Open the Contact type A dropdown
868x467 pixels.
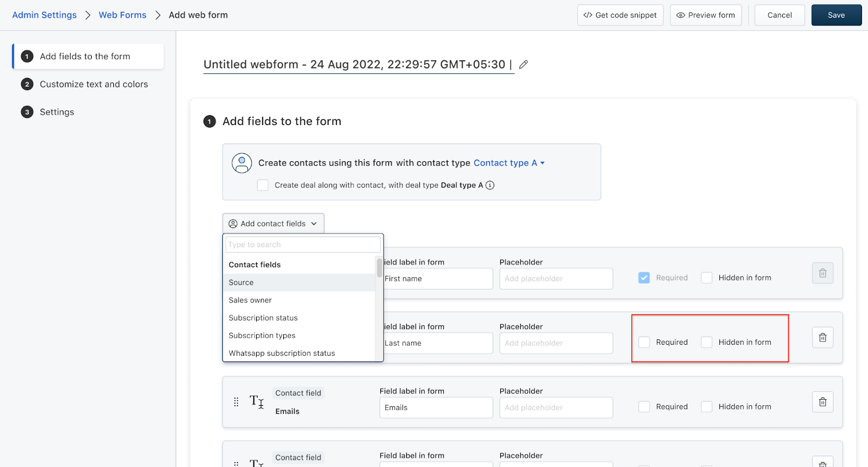[x=509, y=163]
